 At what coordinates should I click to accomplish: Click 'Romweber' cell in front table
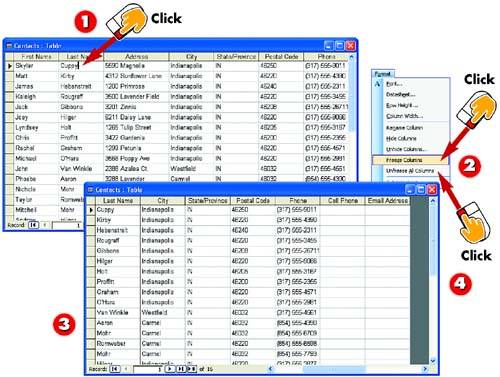[118, 344]
